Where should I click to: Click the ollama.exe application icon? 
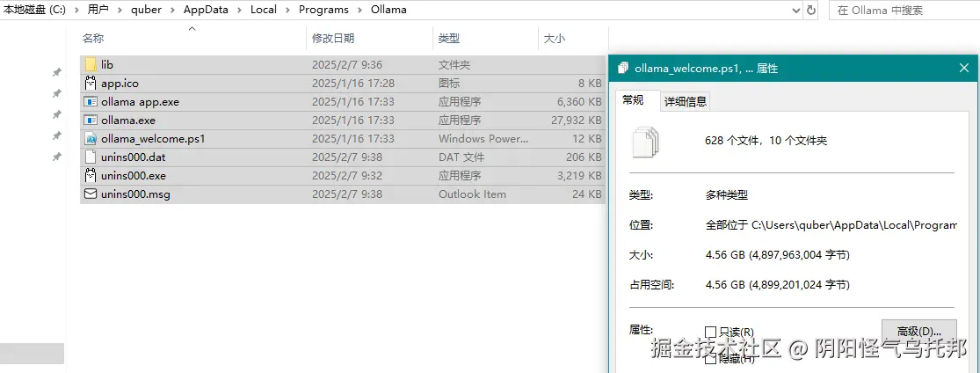[91, 121]
